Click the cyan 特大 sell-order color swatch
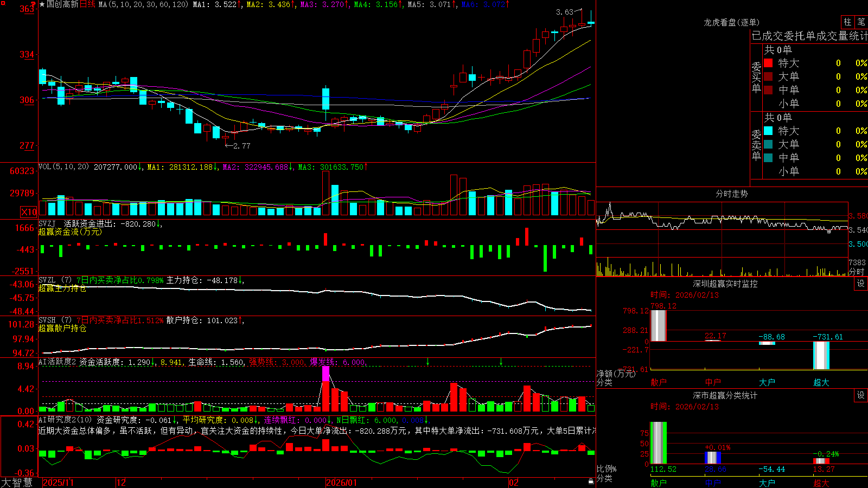This screenshot has width=868, height=488. point(768,131)
